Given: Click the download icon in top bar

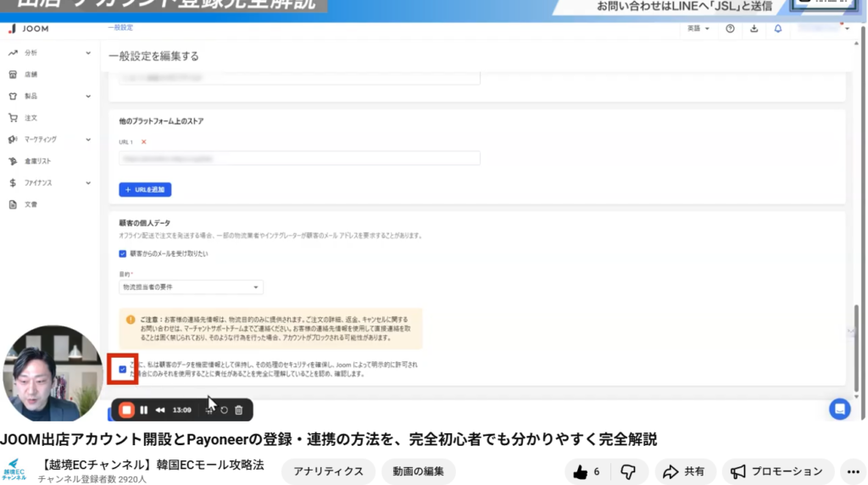Looking at the screenshot, I should [x=754, y=28].
